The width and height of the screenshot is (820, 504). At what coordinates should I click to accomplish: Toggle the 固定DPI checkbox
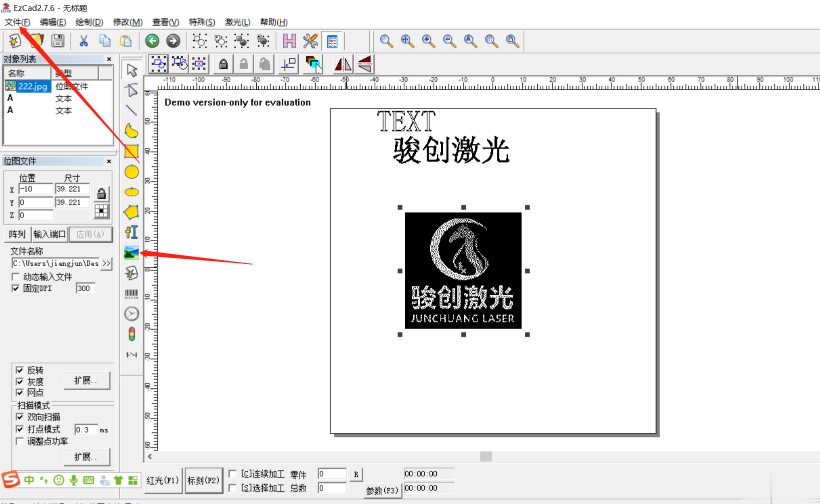16,288
